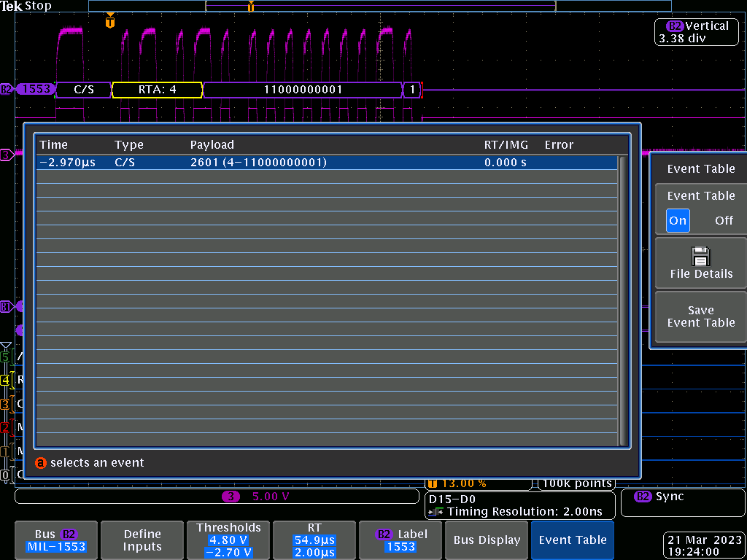Save Event Table to file
The image size is (747, 560).
701,316
